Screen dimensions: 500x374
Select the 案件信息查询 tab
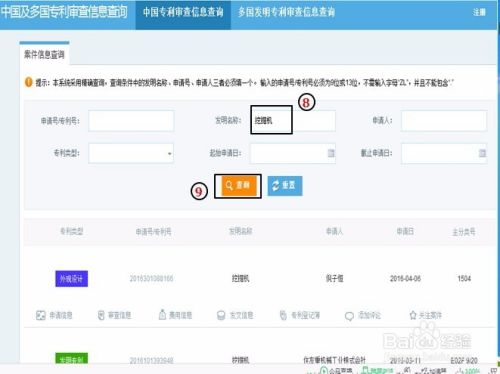click(44, 54)
